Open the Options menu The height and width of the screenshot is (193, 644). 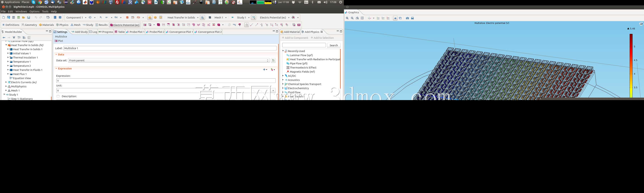[35, 11]
